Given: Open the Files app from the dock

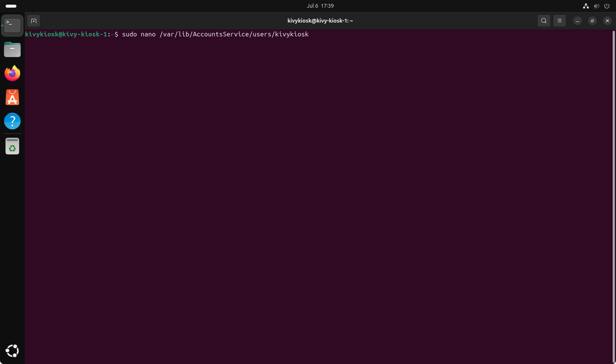Looking at the screenshot, I should click(x=12, y=49).
